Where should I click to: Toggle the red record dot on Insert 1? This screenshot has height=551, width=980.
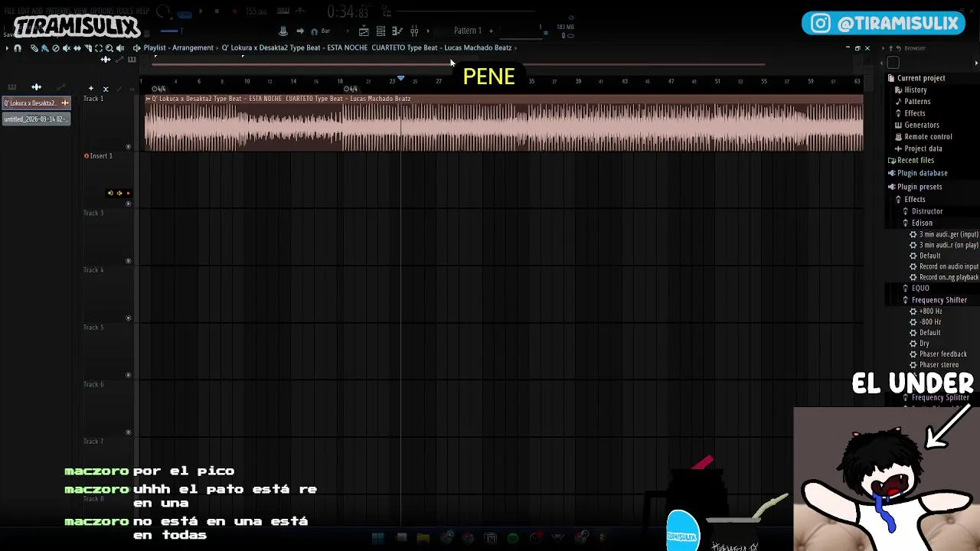point(128,193)
